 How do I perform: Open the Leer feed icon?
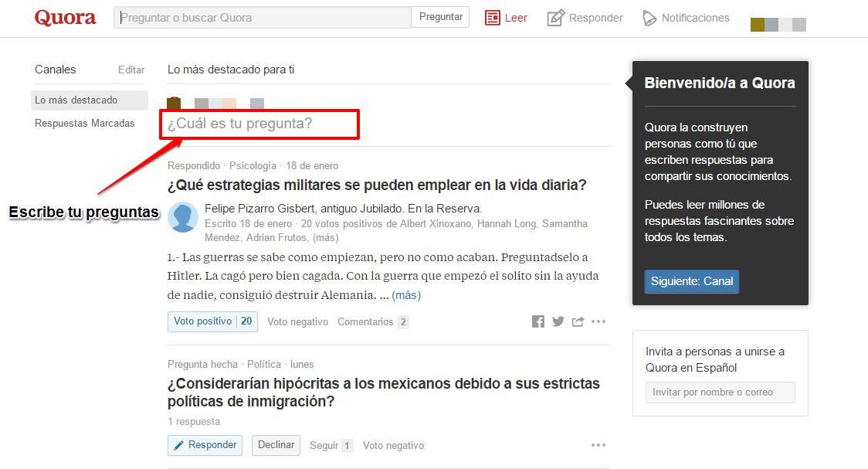[493, 18]
